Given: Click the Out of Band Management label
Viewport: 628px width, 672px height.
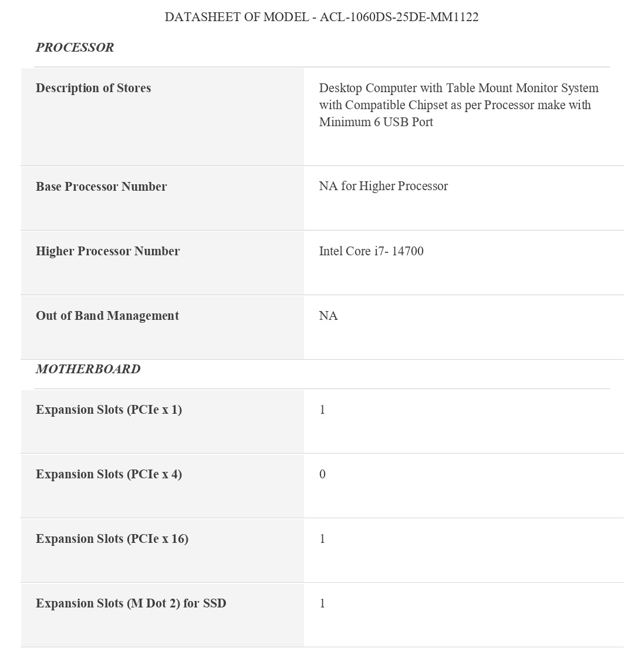Looking at the screenshot, I should click(107, 316).
